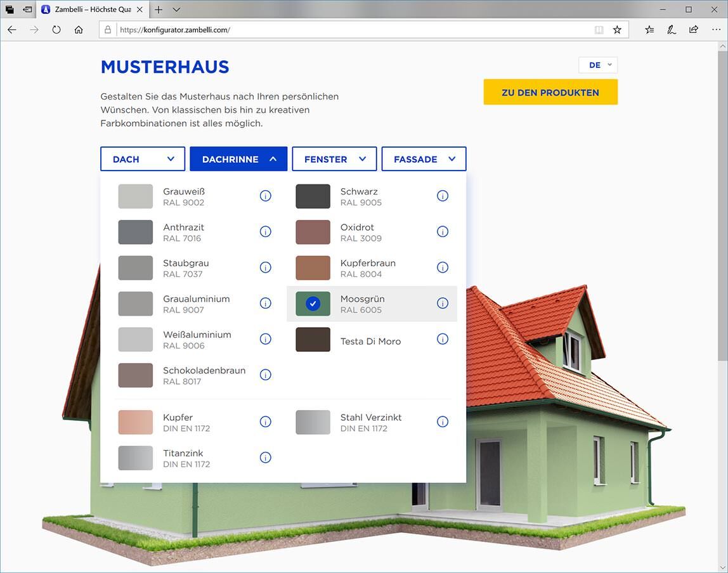Image resolution: width=728 pixels, height=573 pixels.
Task: Set aside tabs icon
Action: coord(27,10)
